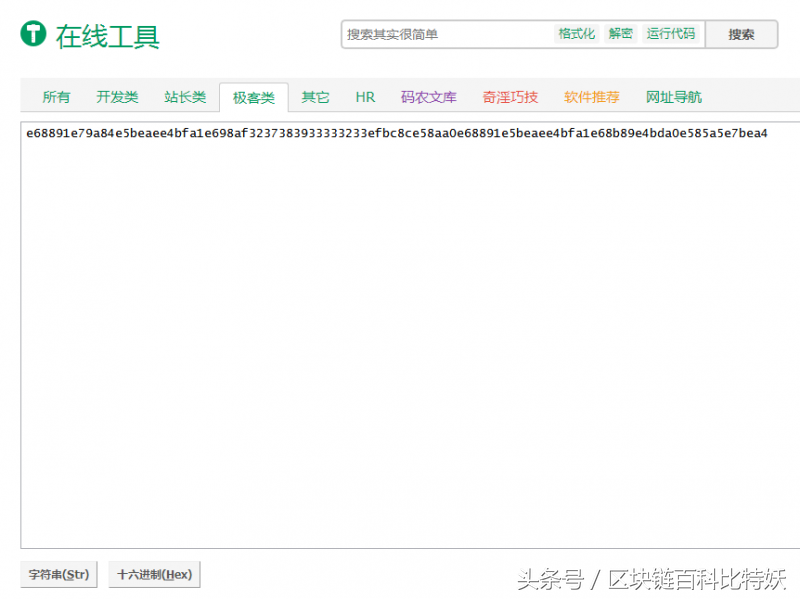Image resolution: width=800 pixels, height=599 pixels.
Task: Select the 解密 decrypt option
Action: (620, 33)
